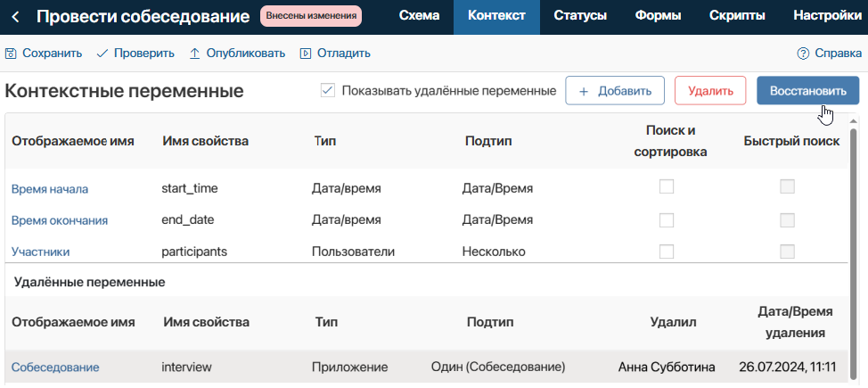Click the Один (Собеседование) subtype cell
This screenshot has height=388, width=868.
pos(498,367)
